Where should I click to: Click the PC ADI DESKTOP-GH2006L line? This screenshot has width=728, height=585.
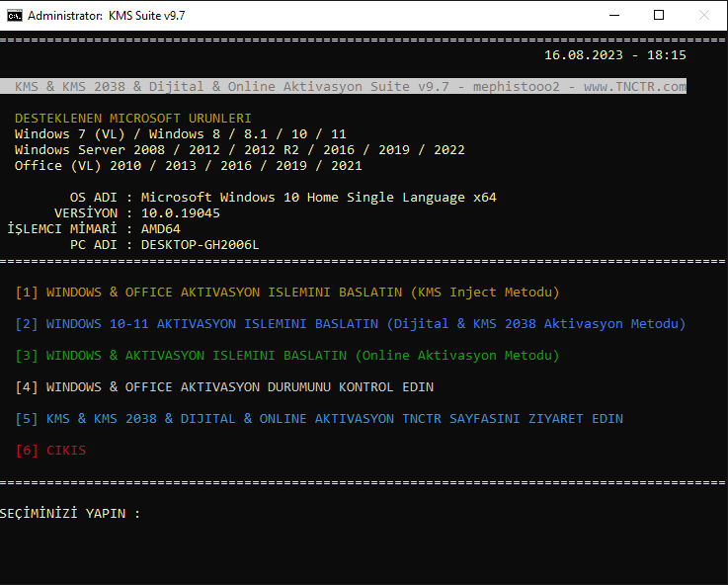tap(165, 245)
